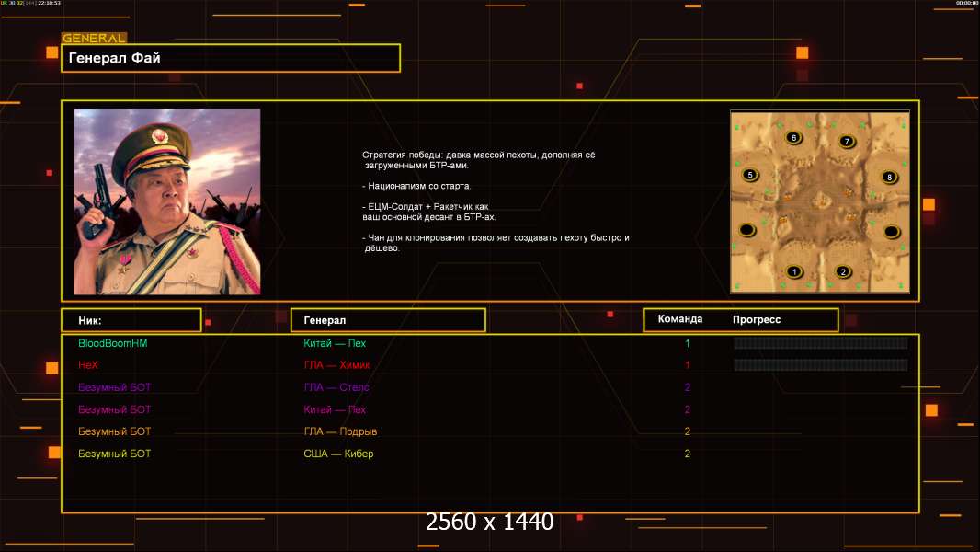Click the unnumbered left-side start position on the minimap

[x=747, y=230]
